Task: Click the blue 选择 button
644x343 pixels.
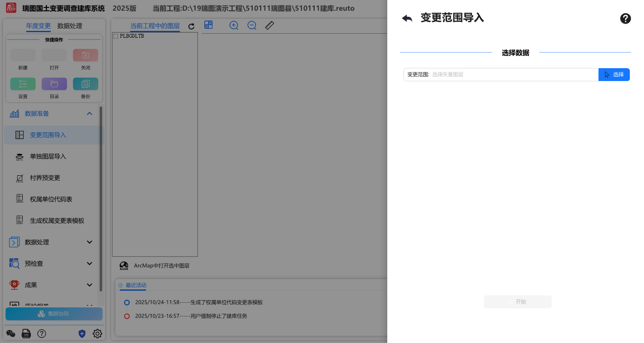Action: [x=614, y=75]
